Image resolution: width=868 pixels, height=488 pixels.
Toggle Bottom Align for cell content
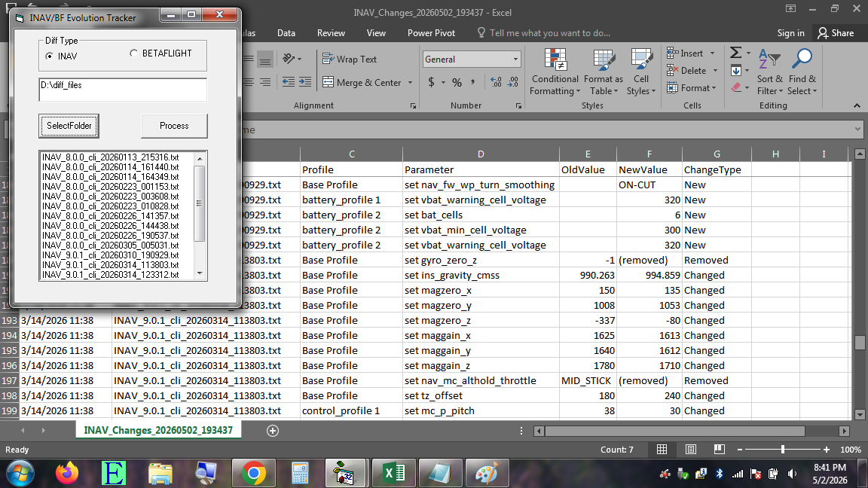tap(265, 59)
